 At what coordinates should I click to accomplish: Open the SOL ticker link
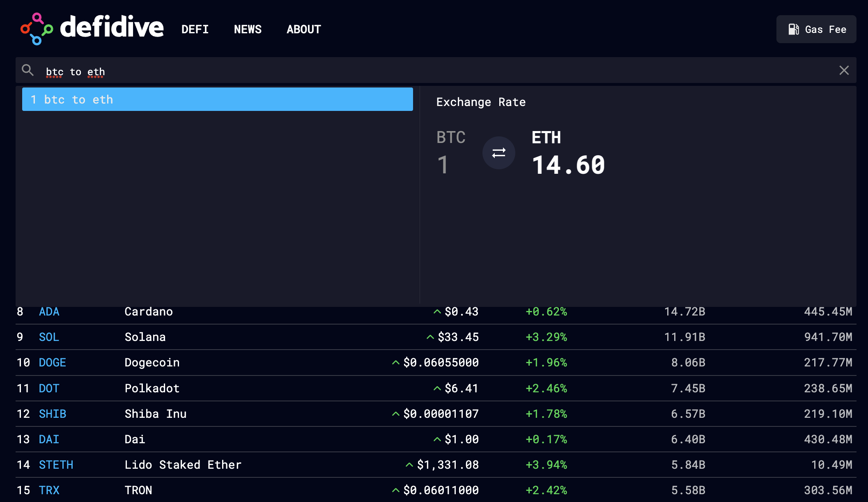[x=49, y=337]
